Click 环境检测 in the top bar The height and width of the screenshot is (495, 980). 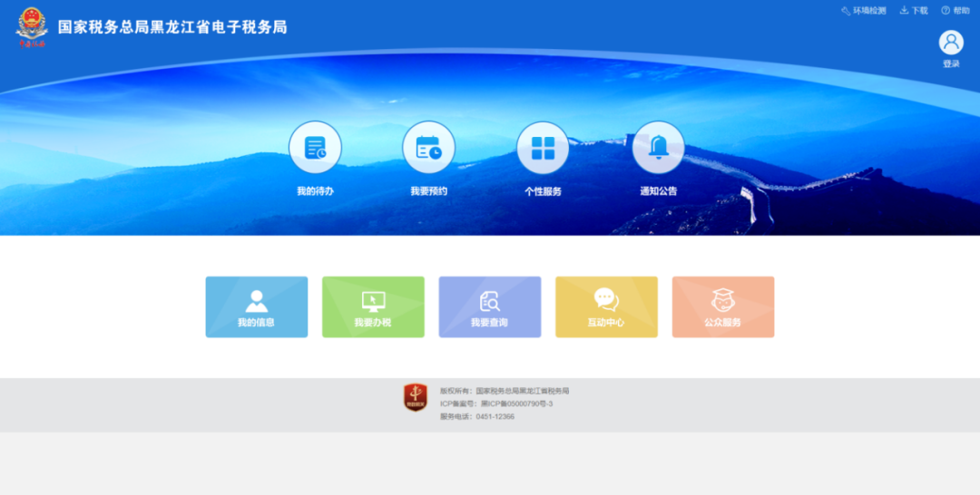tap(864, 11)
